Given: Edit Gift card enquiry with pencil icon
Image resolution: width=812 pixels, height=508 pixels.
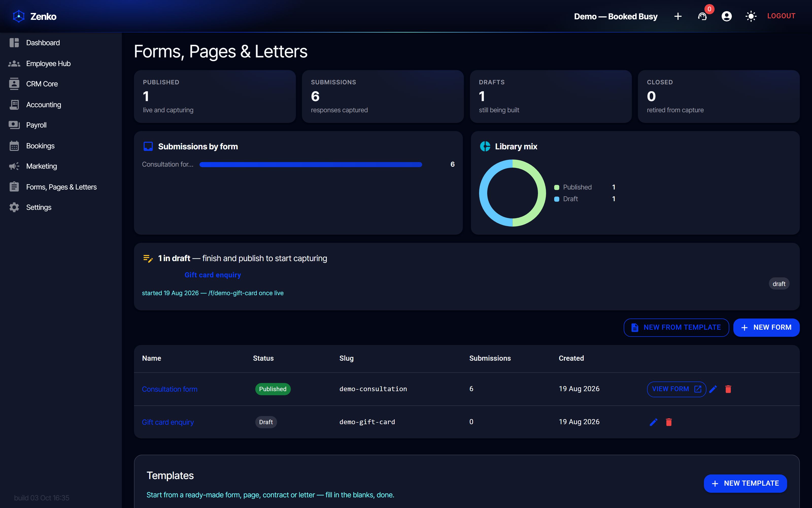Looking at the screenshot, I should pos(654,422).
